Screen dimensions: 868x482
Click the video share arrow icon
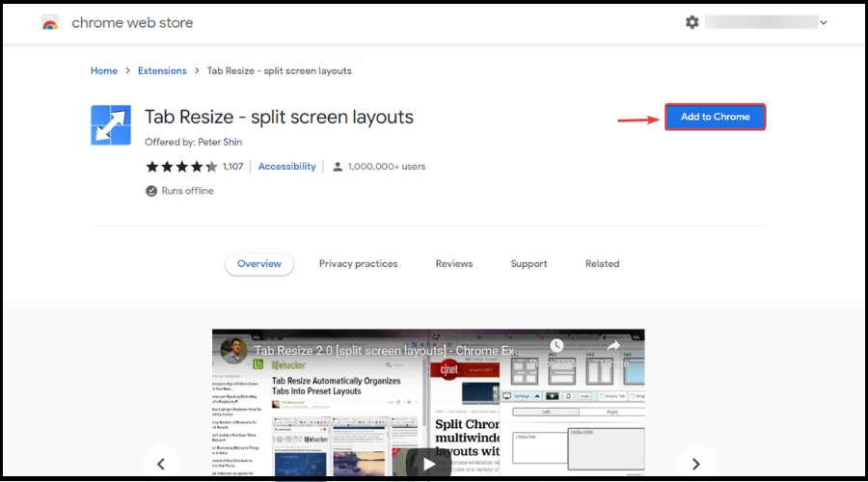613,346
